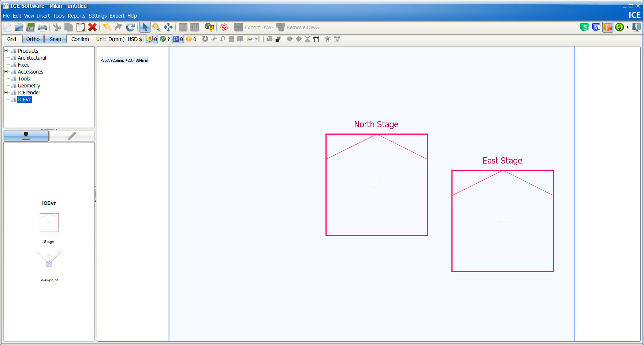Open the Expert menu
Screen dimensions: 644x345
click(x=117, y=16)
